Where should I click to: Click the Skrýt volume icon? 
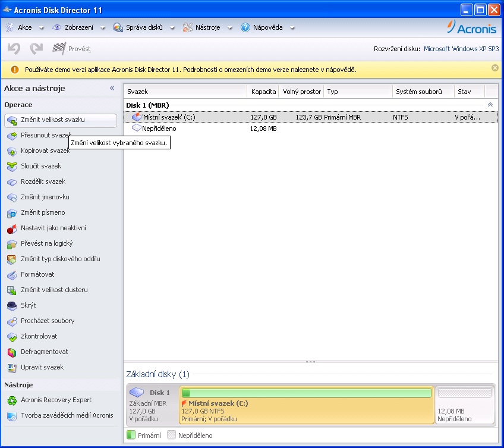(12, 306)
